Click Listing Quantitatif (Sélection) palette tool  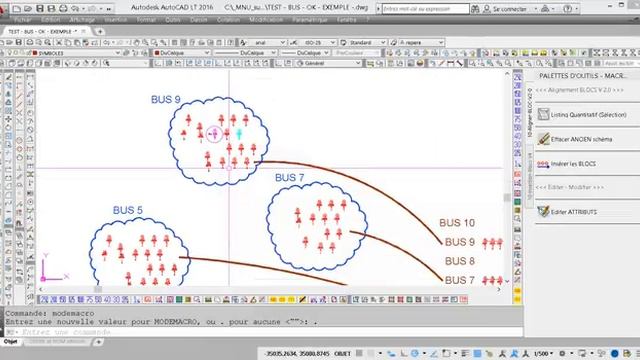pos(588,115)
